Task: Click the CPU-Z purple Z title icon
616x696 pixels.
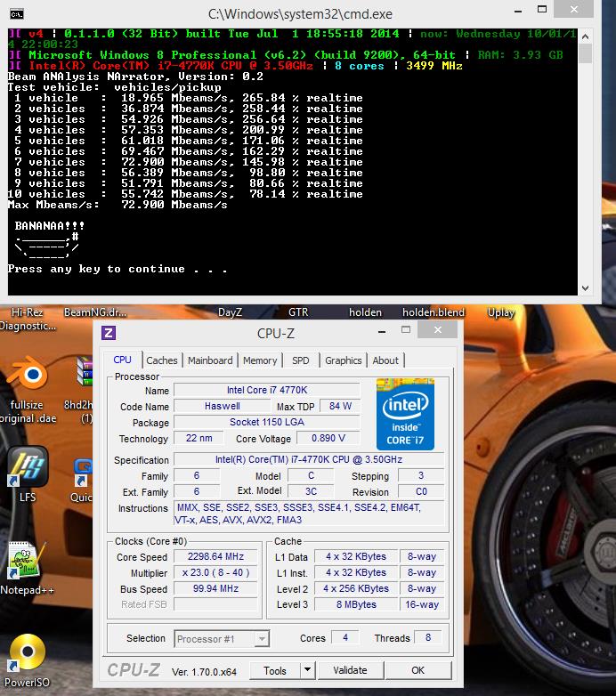Action: [x=109, y=333]
